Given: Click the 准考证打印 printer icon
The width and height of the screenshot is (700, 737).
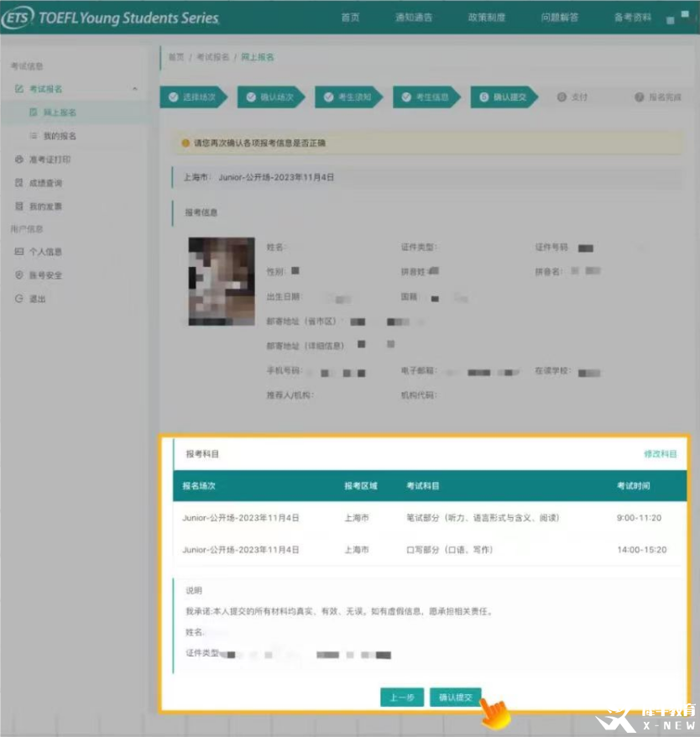Looking at the screenshot, I should click(18, 159).
